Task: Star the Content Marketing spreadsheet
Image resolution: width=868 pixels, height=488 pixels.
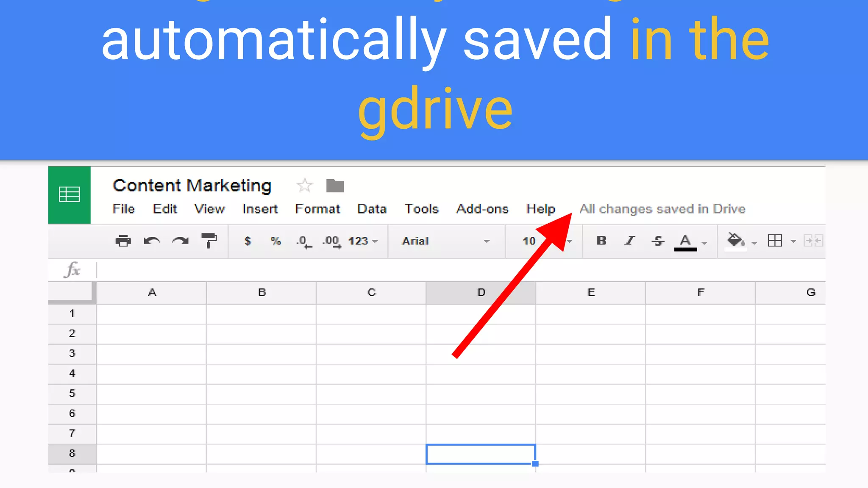Action: click(305, 186)
